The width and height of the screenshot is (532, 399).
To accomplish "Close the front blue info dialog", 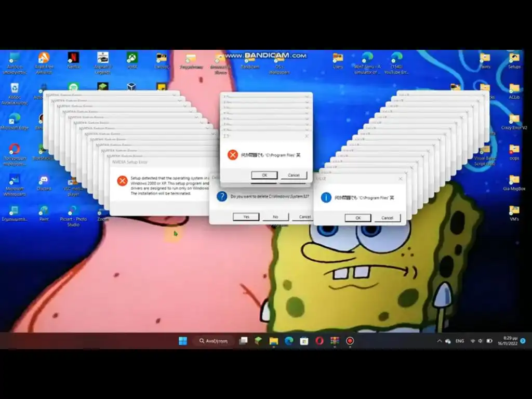I will point(401,179).
